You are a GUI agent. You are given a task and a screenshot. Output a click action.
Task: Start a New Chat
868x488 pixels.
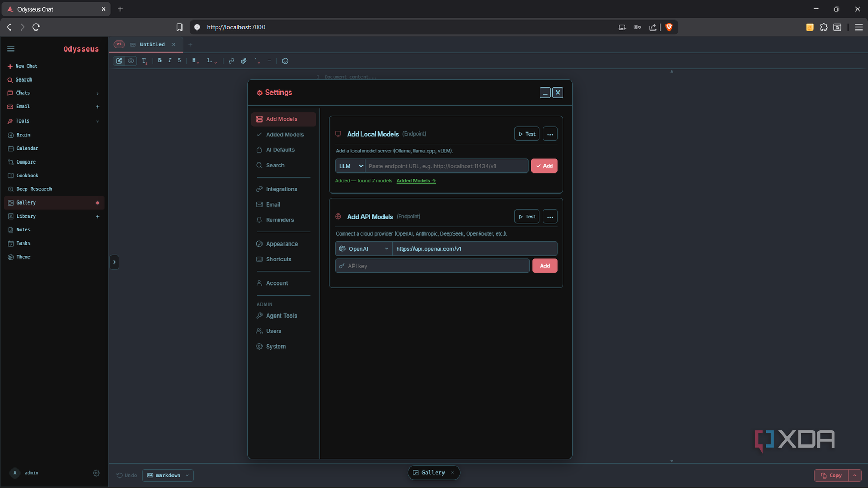point(23,66)
